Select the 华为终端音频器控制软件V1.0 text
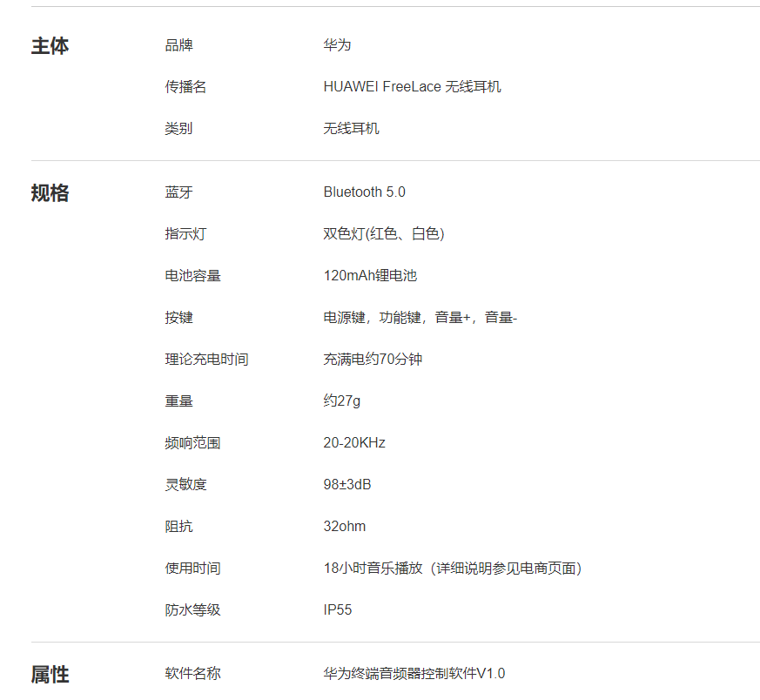Screen dimensions: 760x700 (414, 674)
